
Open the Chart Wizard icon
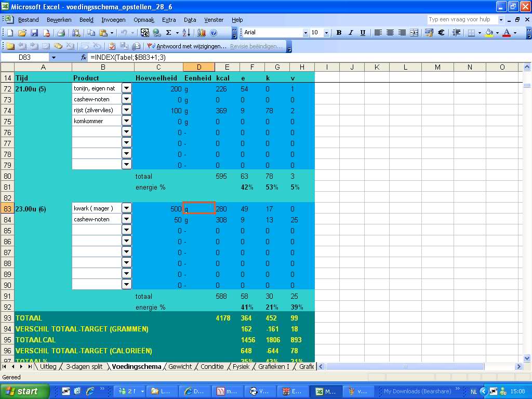tap(201, 33)
